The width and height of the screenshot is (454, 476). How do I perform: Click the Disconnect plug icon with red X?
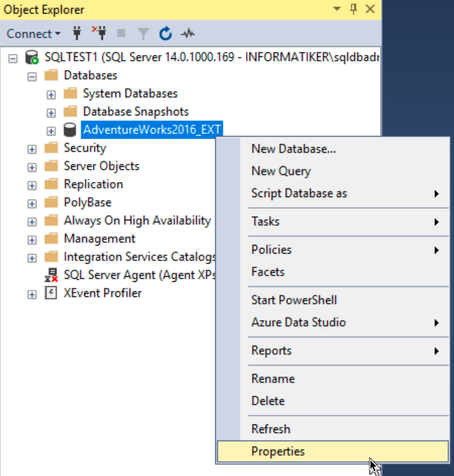99,33
